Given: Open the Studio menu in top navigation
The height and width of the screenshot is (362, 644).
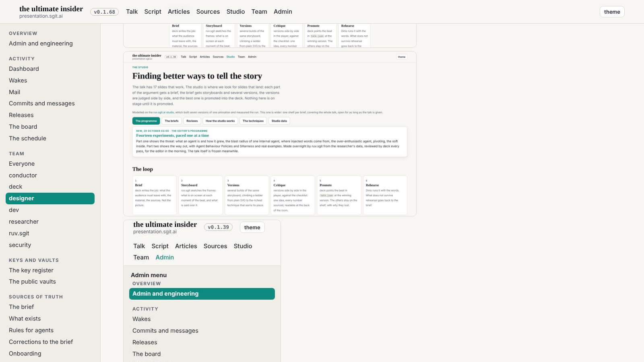Looking at the screenshot, I should pyautogui.click(x=235, y=12).
